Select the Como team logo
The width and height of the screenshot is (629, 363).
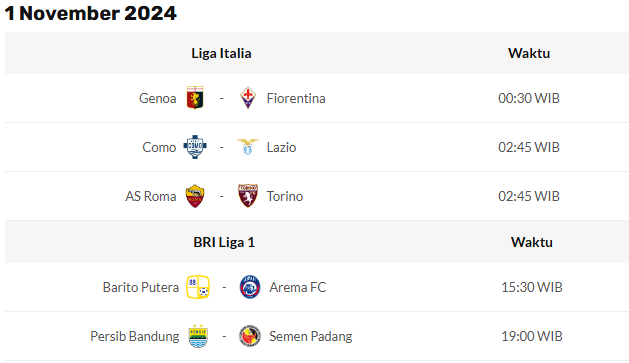[195, 147]
